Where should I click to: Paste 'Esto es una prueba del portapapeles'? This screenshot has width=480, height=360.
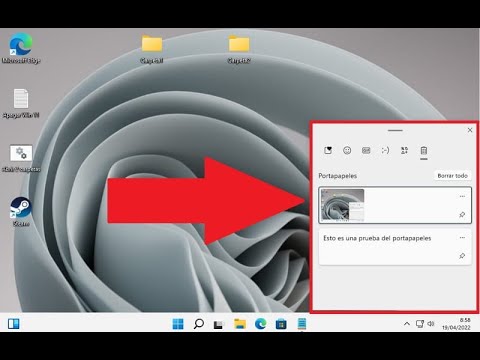click(x=395, y=247)
